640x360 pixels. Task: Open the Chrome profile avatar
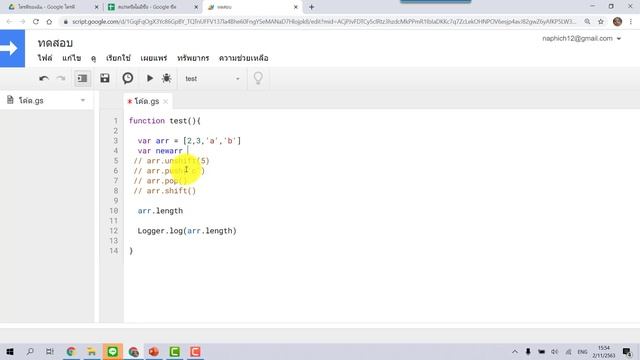tap(617, 22)
